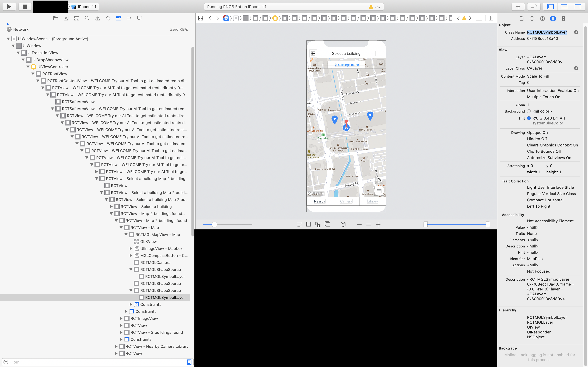Viewport: 588px width, 367px height.
Task: Toggle the filter options icon beside the Filter field
Action: coord(6,362)
